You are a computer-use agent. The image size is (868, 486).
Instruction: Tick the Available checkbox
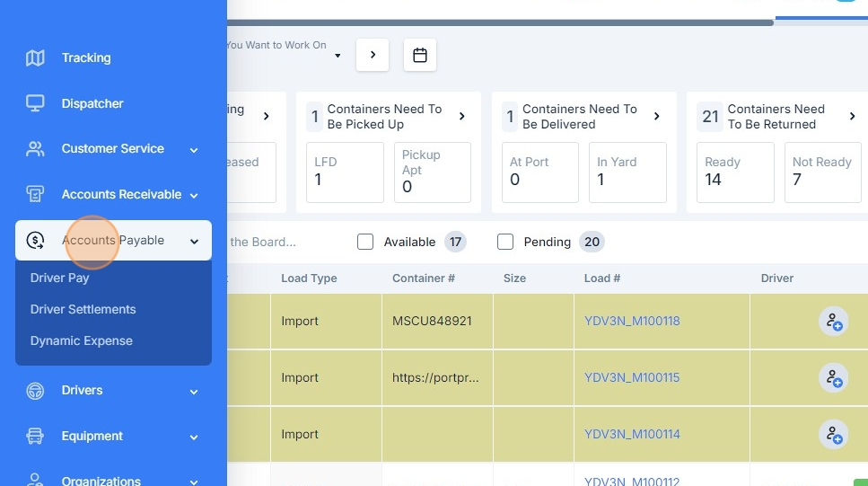tap(365, 242)
